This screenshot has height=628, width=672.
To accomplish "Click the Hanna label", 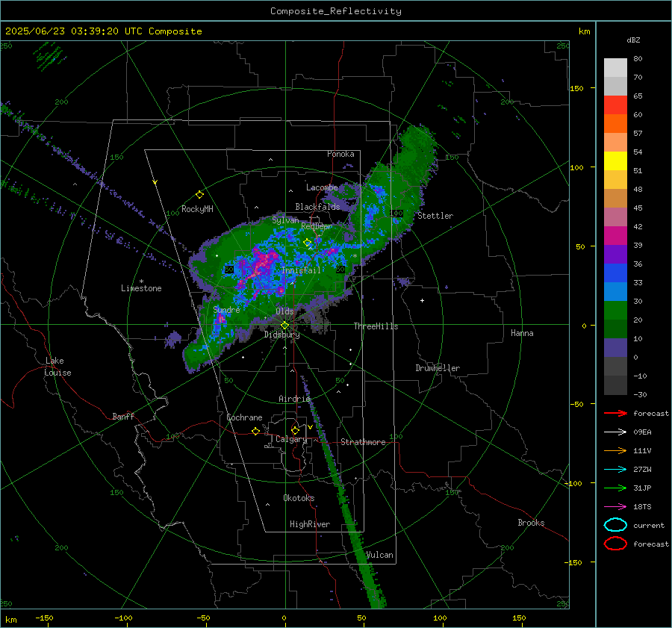I will coord(522,333).
